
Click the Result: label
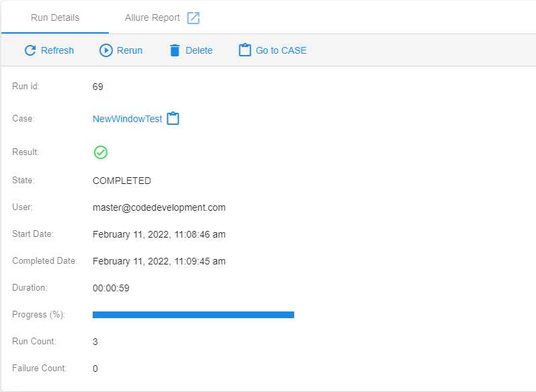26,152
